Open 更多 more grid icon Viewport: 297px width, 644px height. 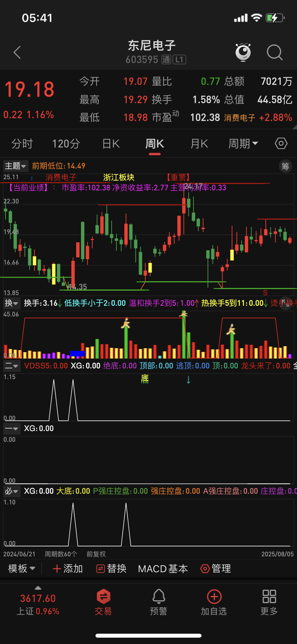pyautogui.click(x=269, y=602)
